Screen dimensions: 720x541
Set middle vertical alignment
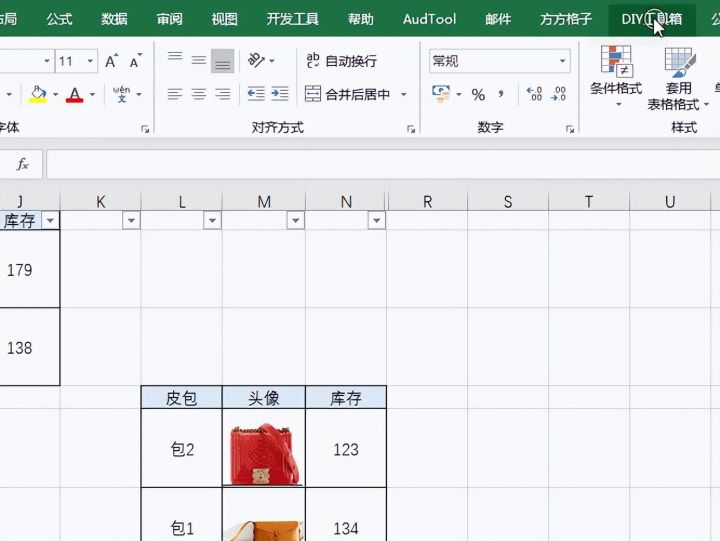199,60
